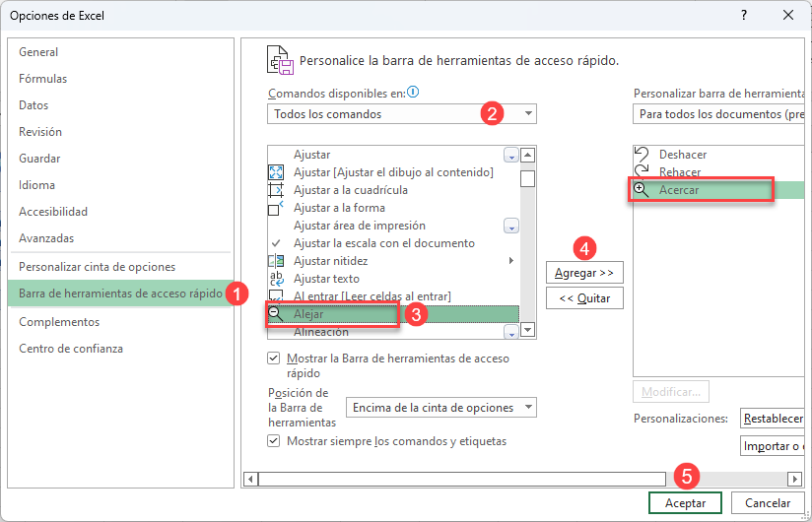Click the checkmark icon beside Ajustar la escala
This screenshot has width=812, height=522.
tap(276, 242)
